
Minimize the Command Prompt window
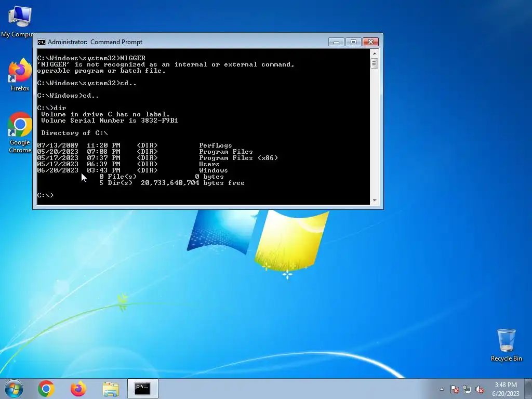[336, 42]
